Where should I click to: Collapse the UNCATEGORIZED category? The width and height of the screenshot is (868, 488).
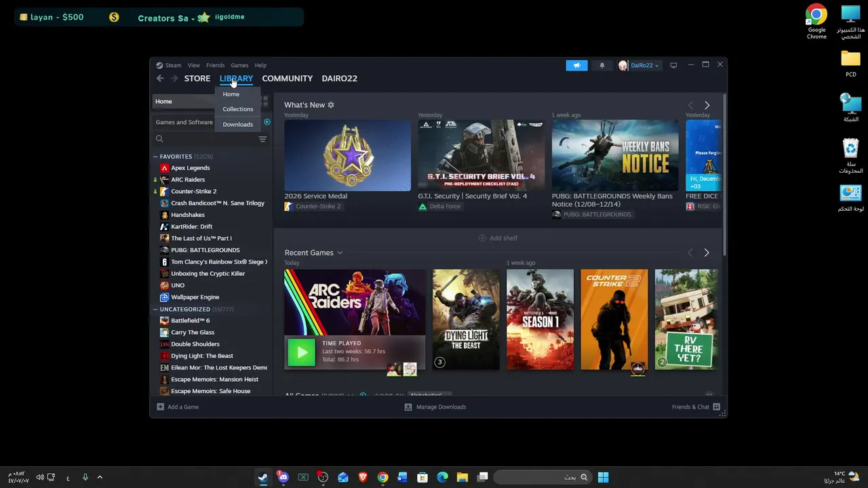click(155, 309)
